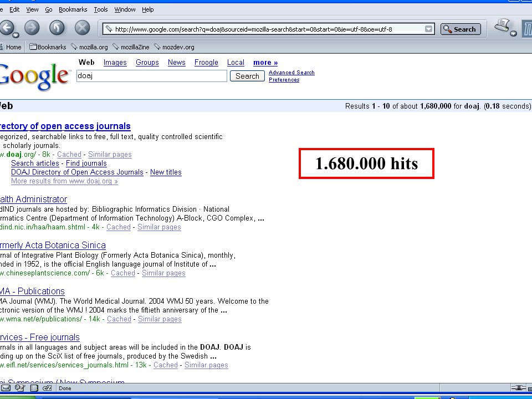
Task: Open the mozilla.org bookmark
Action: coord(90,47)
